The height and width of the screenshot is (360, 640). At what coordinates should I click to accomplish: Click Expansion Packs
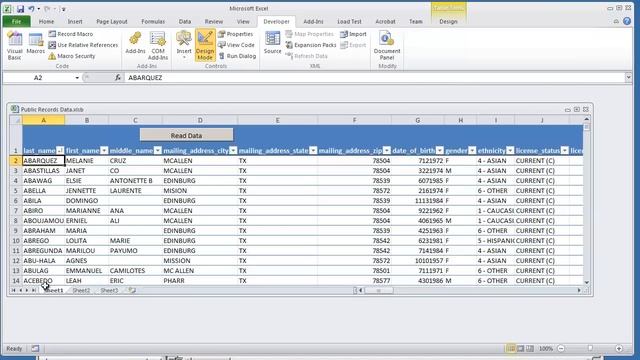(x=311, y=45)
